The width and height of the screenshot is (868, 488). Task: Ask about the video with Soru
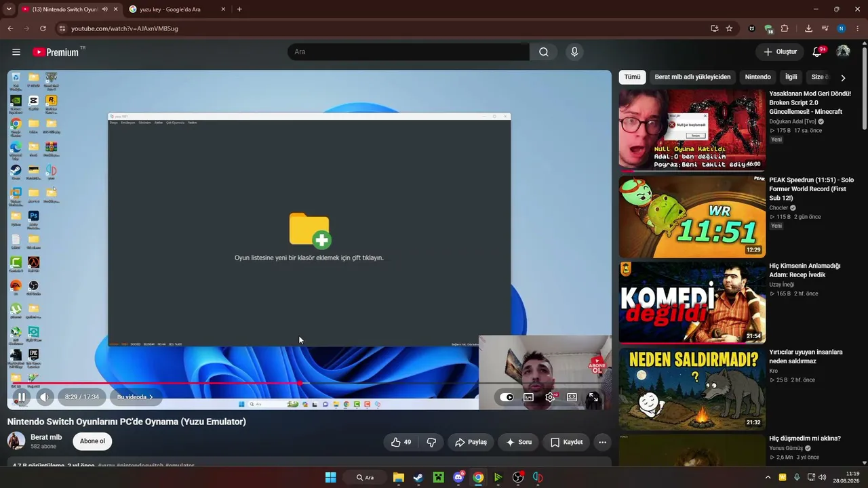[x=519, y=442]
